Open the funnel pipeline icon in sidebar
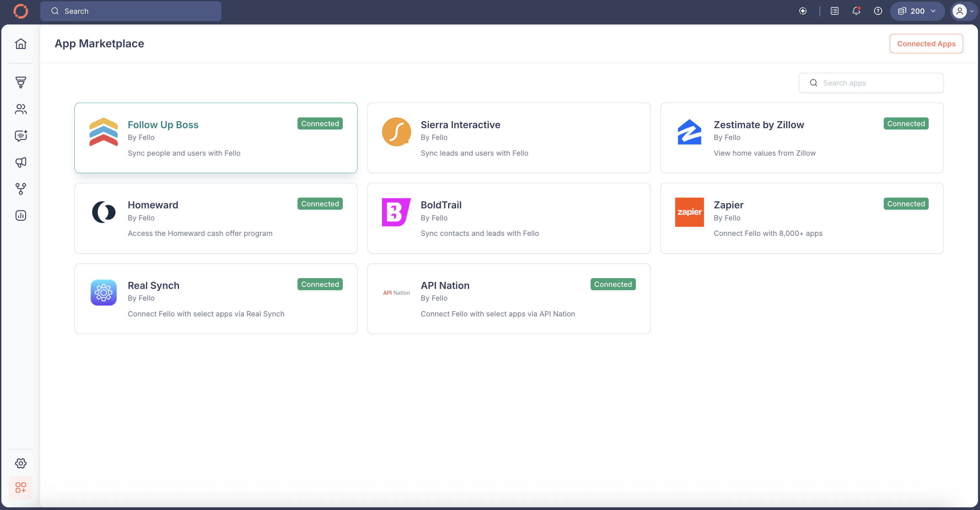This screenshot has height=510, width=980. pos(21,82)
